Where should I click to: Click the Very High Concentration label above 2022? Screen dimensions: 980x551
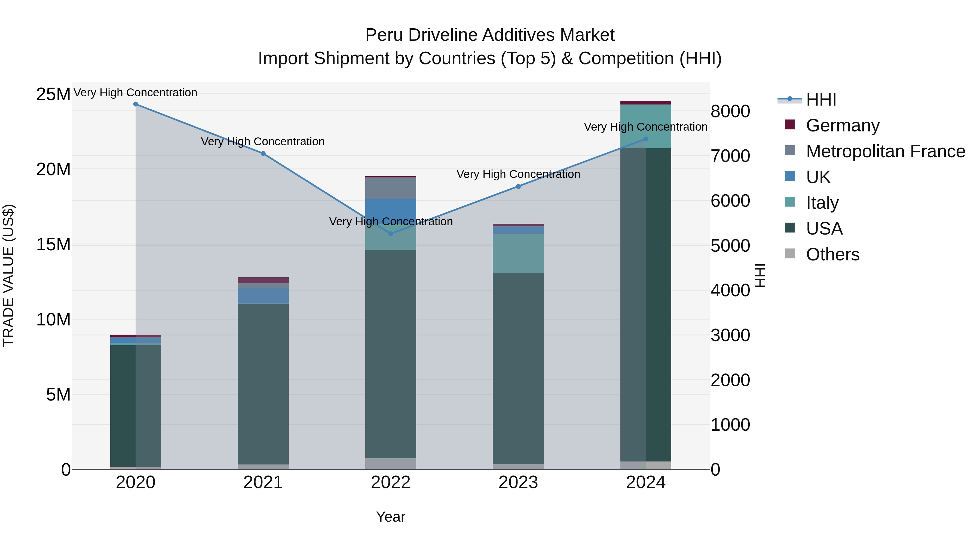tap(391, 221)
